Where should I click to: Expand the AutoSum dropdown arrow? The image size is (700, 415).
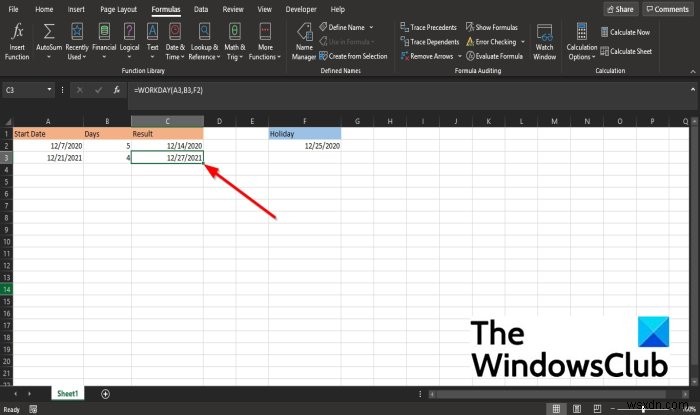click(49, 57)
